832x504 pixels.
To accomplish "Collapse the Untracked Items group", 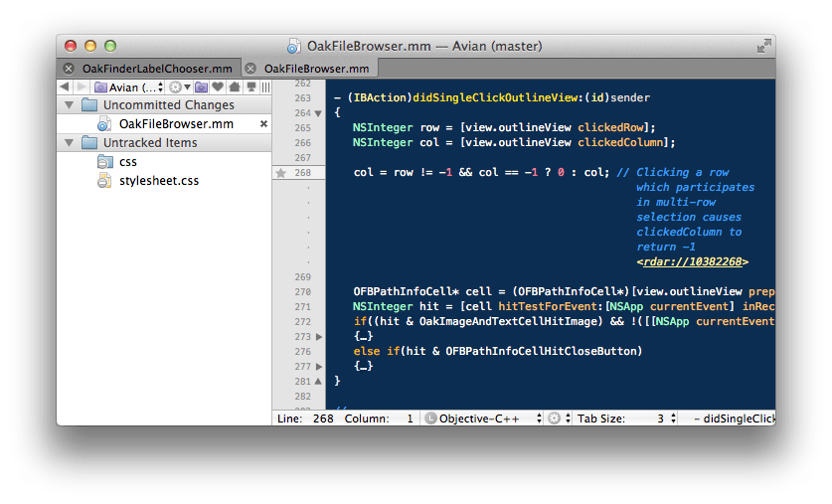I will coord(68,143).
